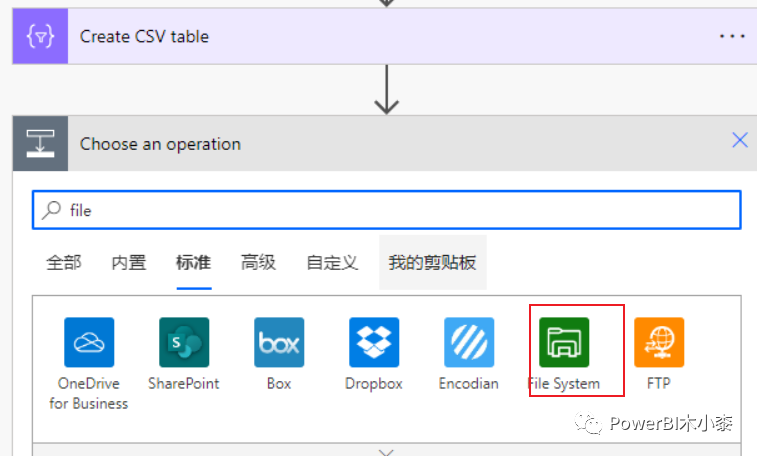Close the Choose an operation panel
This screenshot has height=456, width=757.
[740, 140]
